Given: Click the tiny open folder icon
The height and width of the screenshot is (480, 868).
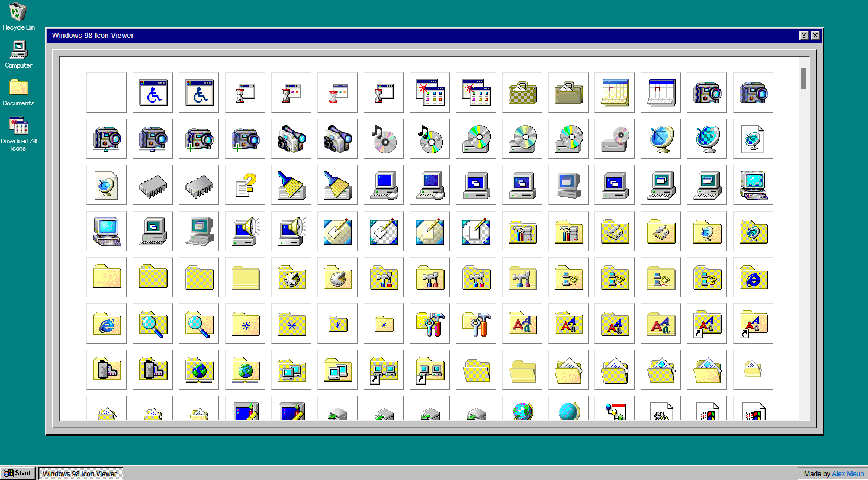Looking at the screenshot, I should 753,370.
